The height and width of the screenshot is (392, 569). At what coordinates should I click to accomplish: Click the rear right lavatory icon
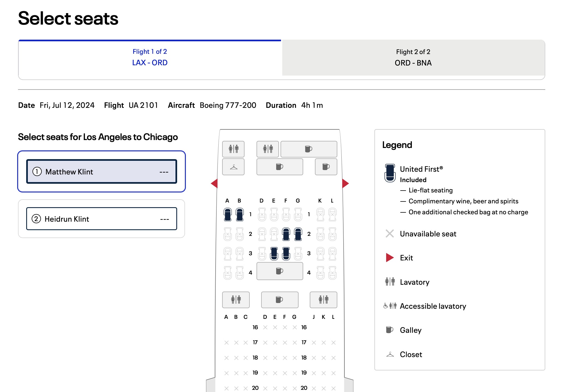click(x=323, y=300)
